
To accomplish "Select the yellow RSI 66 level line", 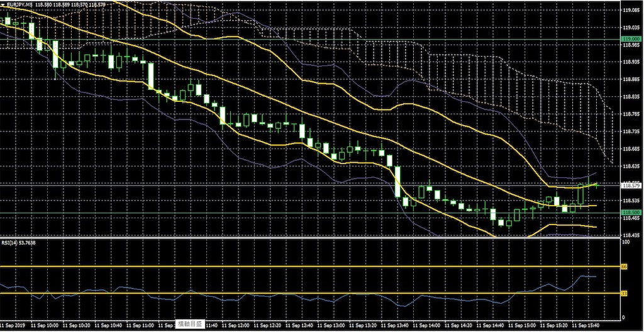I will (x=310, y=267).
